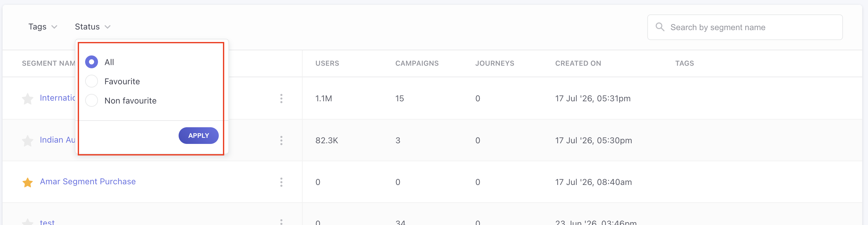The image size is (868, 225).
Task: Open the three-dot menu for Amar Segment Purchase
Action: 281,182
